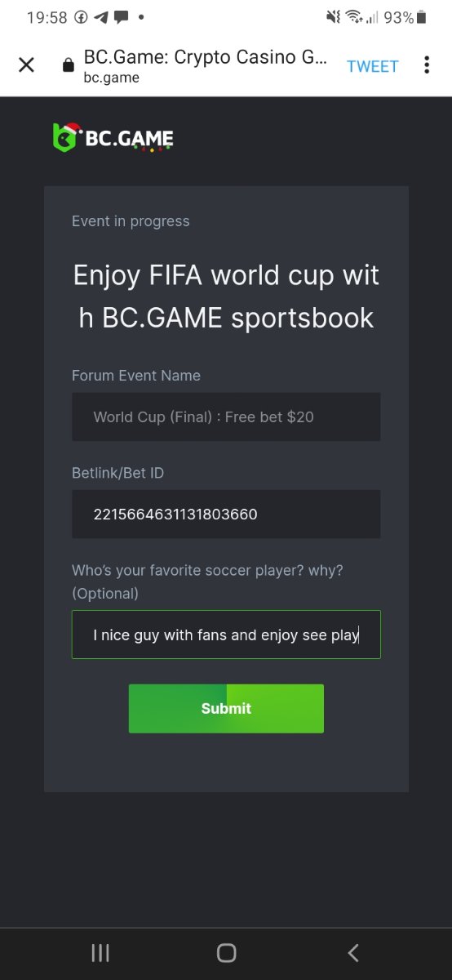Click the page title in address bar
Image resolution: width=452 pixels, height=980 pixels.
point(206,58)
